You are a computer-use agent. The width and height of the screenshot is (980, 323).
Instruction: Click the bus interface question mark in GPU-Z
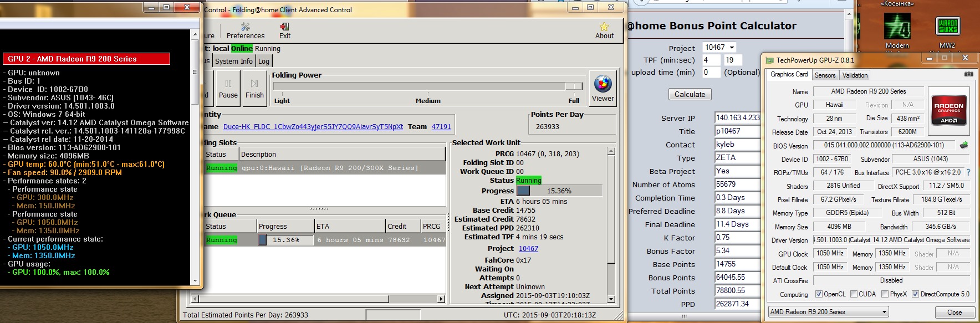tap(968, 172)
